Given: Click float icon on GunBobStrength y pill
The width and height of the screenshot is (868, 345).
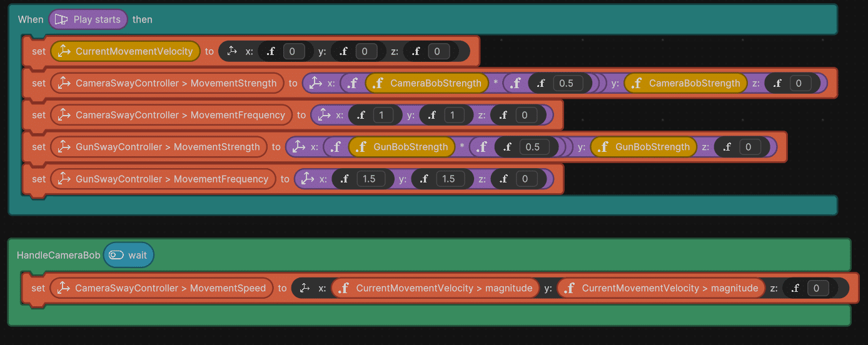Looking at the screenshot, I should (x=603, y=147).
